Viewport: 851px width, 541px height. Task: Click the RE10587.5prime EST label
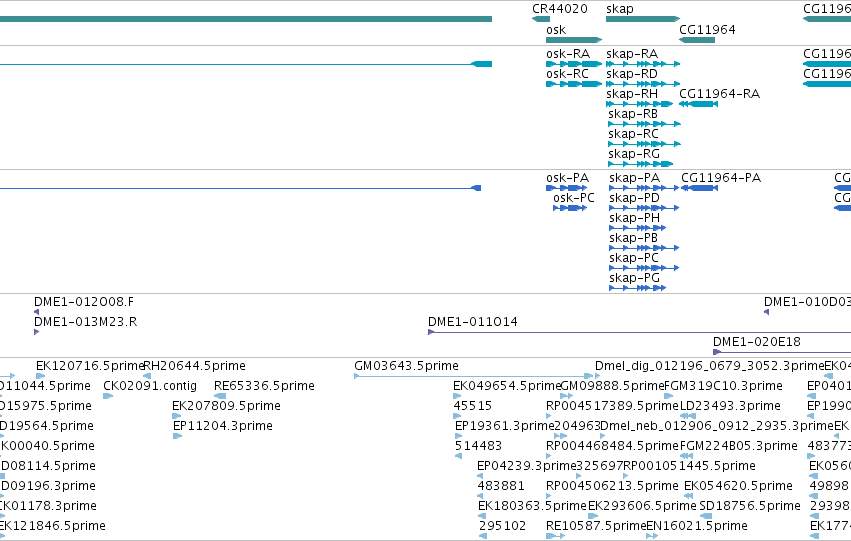coord(596,526)
